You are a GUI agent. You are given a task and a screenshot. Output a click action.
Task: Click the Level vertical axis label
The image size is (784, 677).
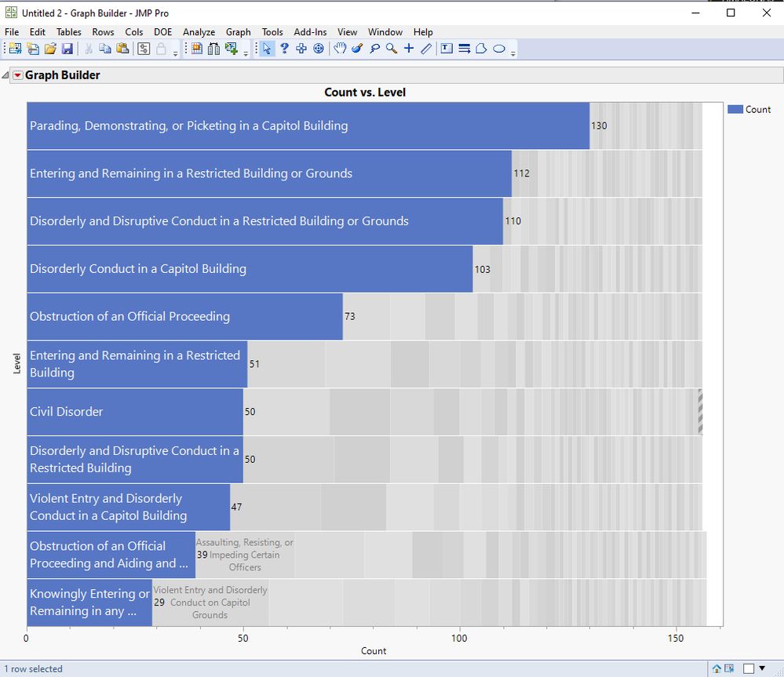pyautogui.click(x=16, y=363)
